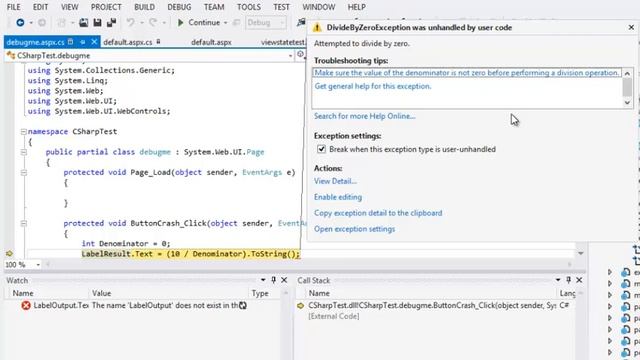Select the [External Code] call stack row
Screen dimensions: 640x360
coord(334,316)
